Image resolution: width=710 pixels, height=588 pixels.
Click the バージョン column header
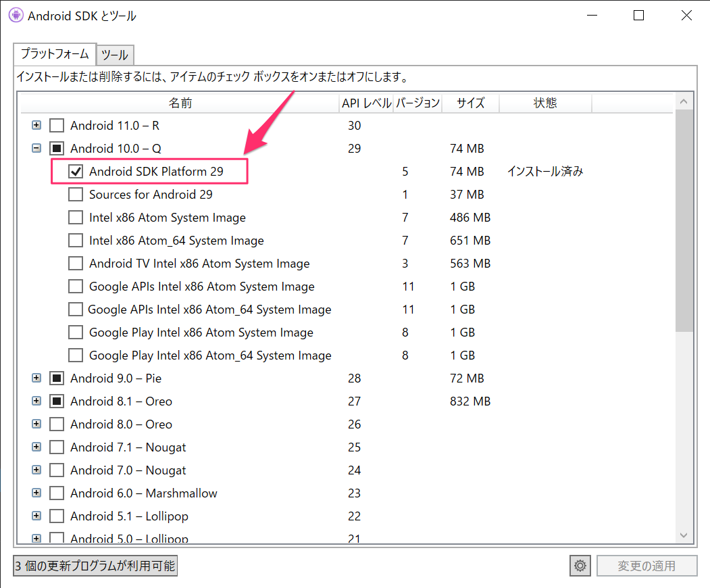[417, 103]
